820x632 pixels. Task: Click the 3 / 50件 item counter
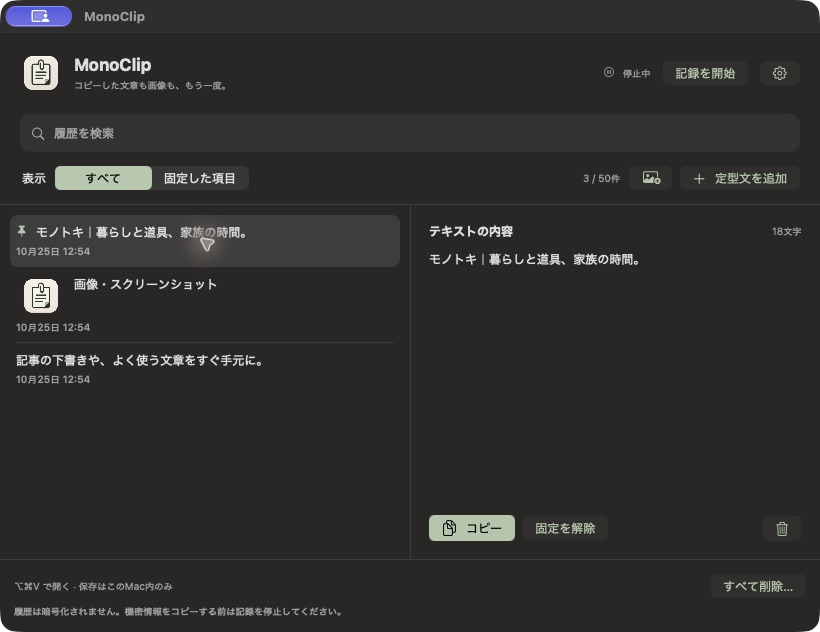click(601, 178)
